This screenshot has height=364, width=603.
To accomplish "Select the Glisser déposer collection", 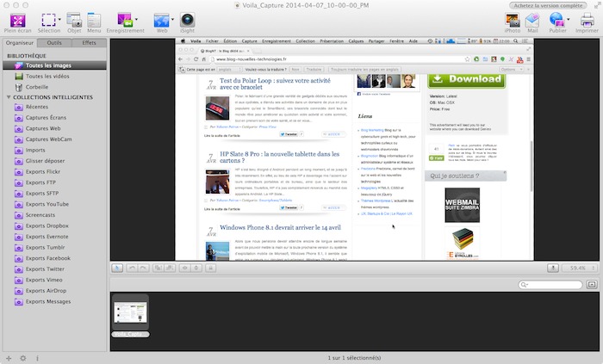I will pos(54,161).
